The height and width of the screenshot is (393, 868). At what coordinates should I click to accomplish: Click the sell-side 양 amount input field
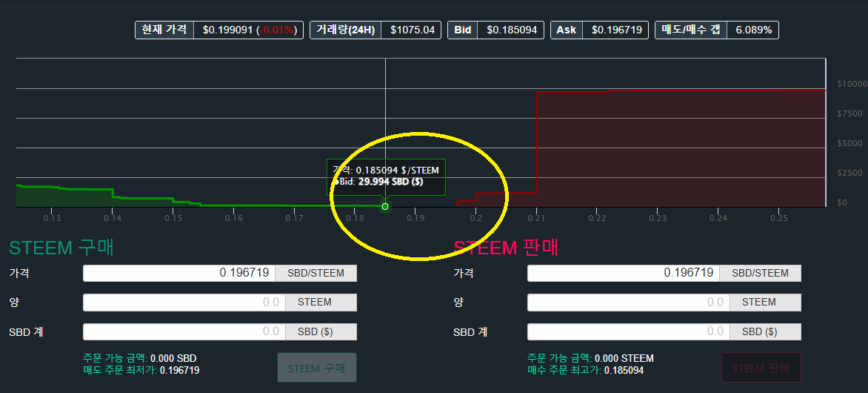point(629,302)
